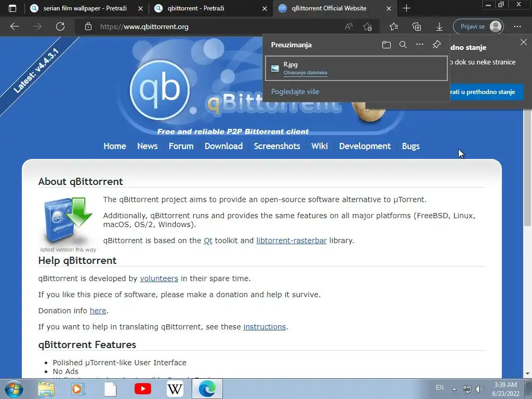The image size is (532, 399).
Task: Open Screenshots in site navigation
Action: click(277, 146)
